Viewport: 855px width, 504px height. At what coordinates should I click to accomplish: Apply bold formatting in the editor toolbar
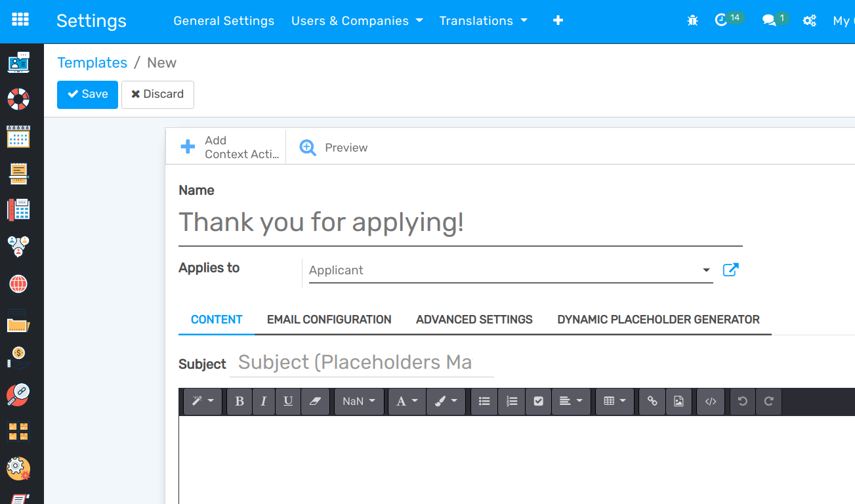coord(240,401)
